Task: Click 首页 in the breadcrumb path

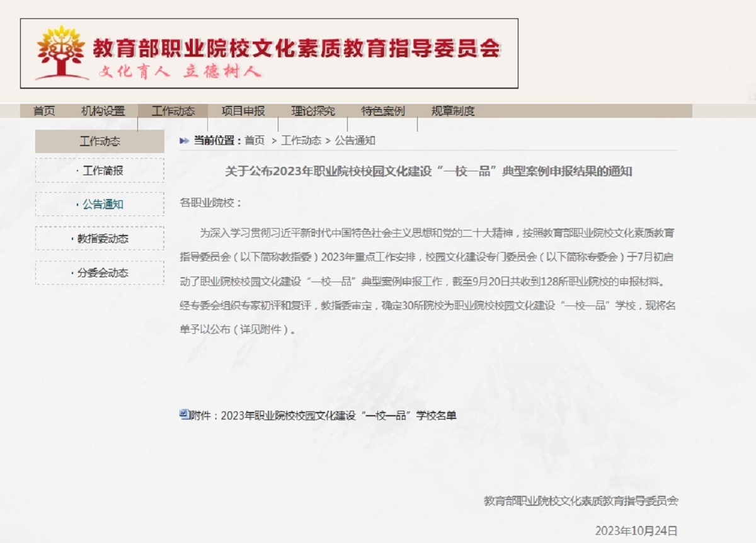Action: point(255,140)
